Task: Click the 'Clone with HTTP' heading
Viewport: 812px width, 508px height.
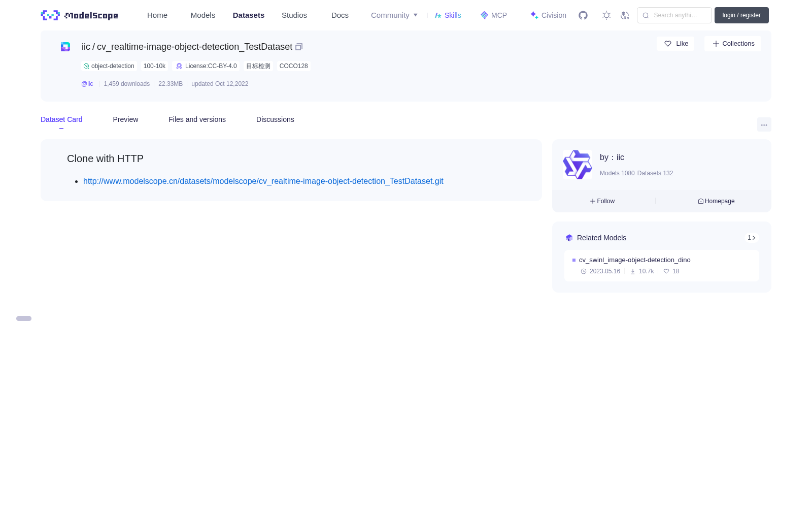Action: click(105, 158)
